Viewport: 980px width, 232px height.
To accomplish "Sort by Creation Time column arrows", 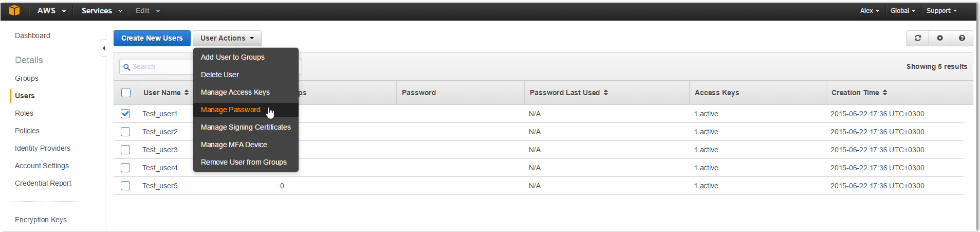I will [x=885, y=93].
